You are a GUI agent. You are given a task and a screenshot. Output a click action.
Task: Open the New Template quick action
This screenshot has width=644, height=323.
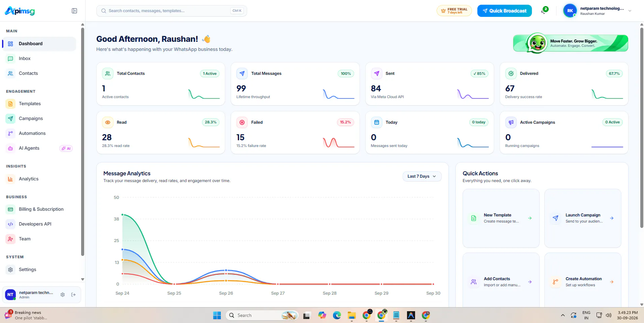pyautogui.click(x=501, y=218)
